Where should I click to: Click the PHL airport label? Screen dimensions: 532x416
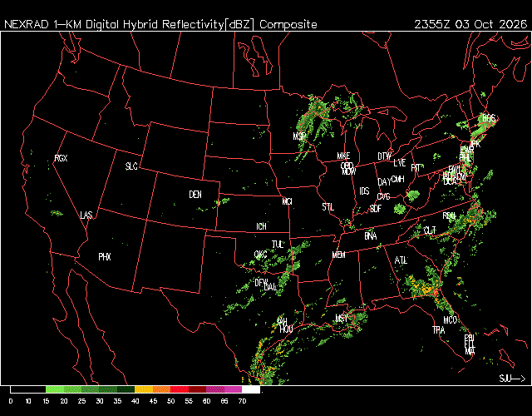(465, 158)
